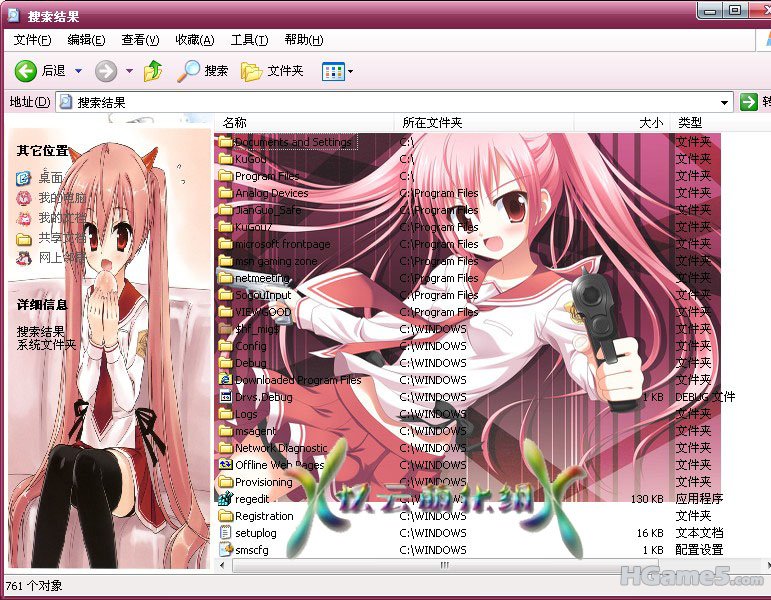Select the regedit application icon

click(x=226, y=499)
